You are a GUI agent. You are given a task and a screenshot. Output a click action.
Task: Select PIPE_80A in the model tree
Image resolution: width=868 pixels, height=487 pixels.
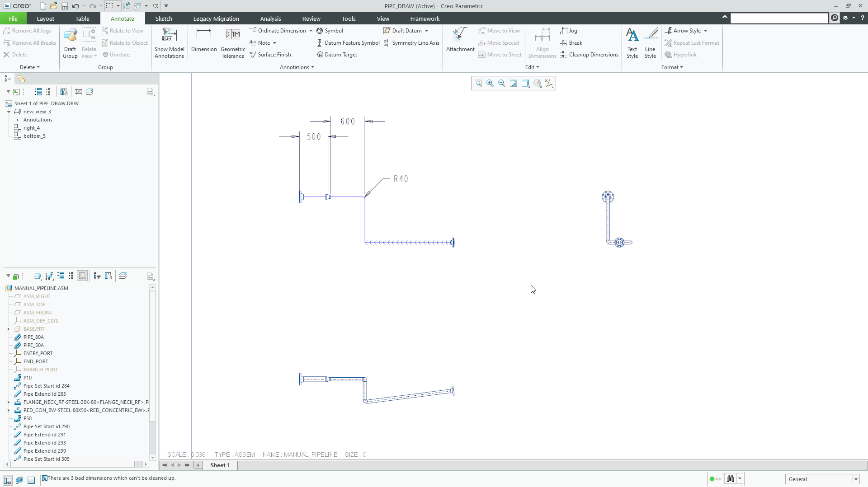33,337
